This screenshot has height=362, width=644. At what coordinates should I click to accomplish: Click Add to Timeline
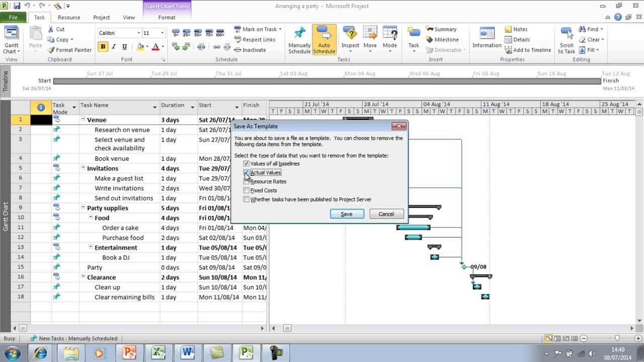pyautogui.click(x=528, y=50)
